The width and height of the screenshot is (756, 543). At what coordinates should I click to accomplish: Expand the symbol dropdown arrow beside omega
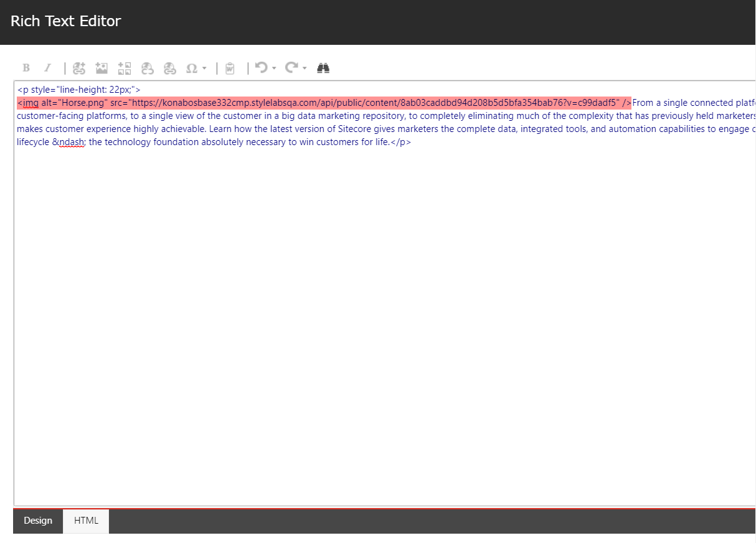pos(204,68)
